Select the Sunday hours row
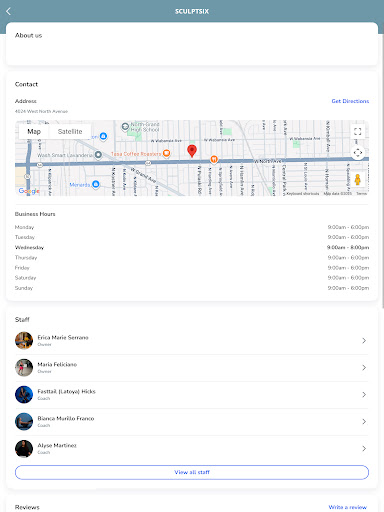Screen dimensions: 384x512 coord(192,288)
